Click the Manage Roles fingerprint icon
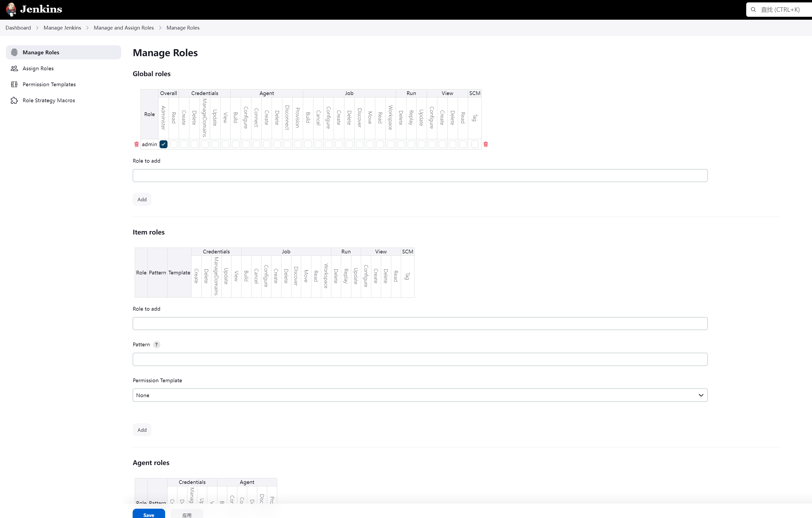 click(14, 52)
